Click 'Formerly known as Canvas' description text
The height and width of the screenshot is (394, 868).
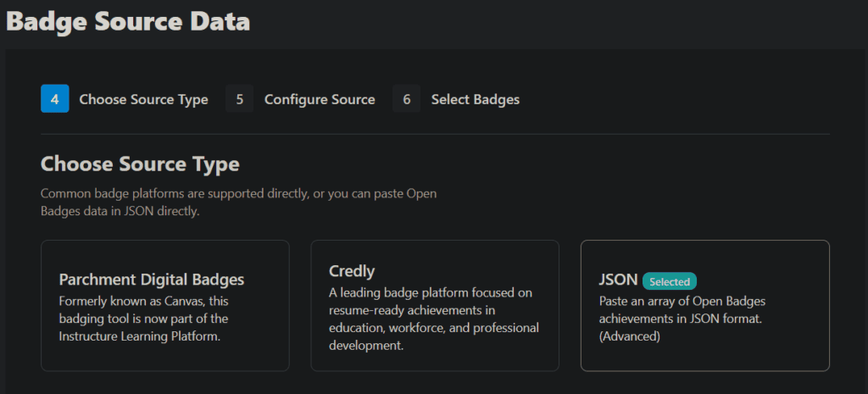[144, 319]
